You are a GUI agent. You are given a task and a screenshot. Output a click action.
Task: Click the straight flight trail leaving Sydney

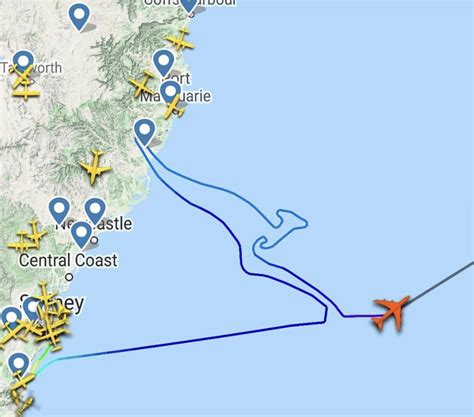click(x=190, y=341)
